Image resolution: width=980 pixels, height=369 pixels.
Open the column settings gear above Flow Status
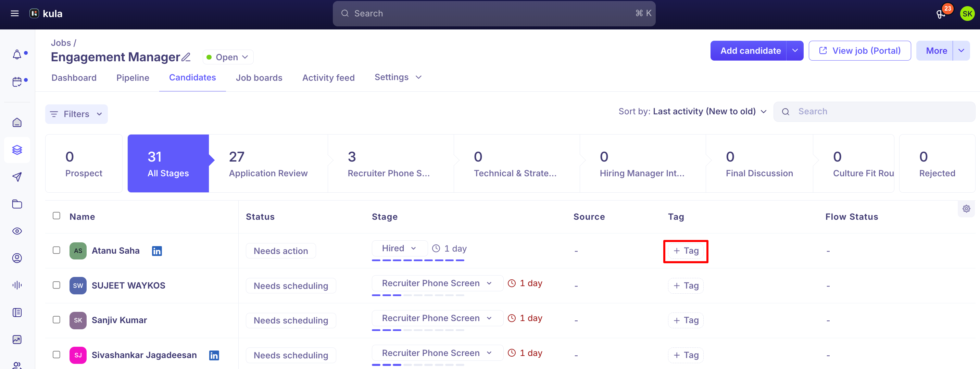point(966,208)
